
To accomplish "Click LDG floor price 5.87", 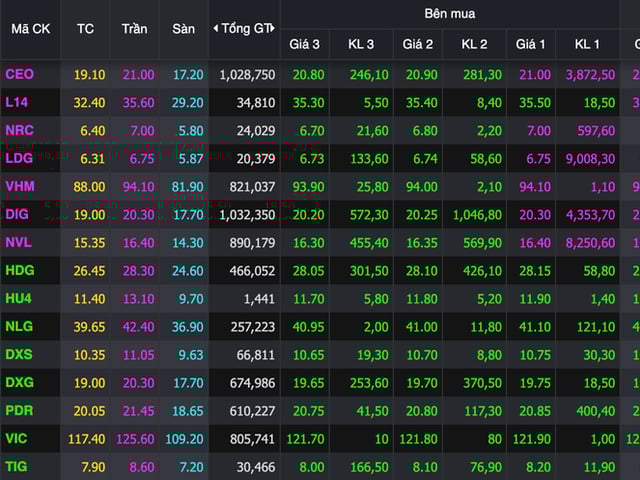I will pos(191,159).
